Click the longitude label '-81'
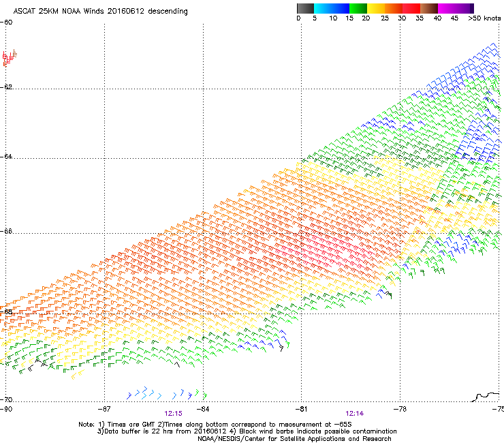504x443 pixels. point(301,409)
